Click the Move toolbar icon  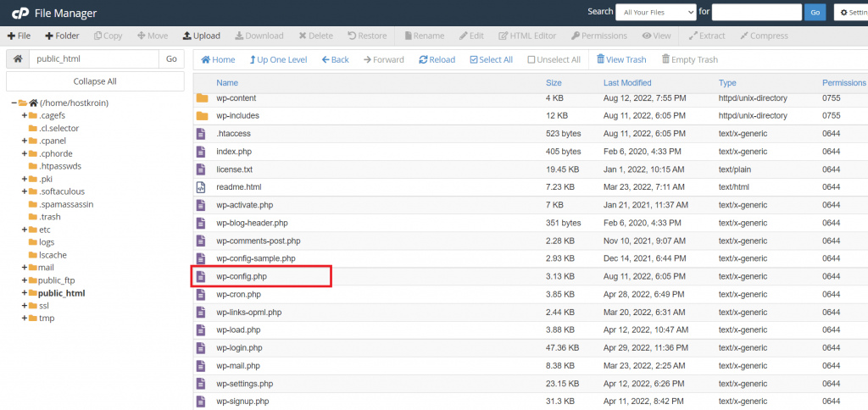pos(142,36)
